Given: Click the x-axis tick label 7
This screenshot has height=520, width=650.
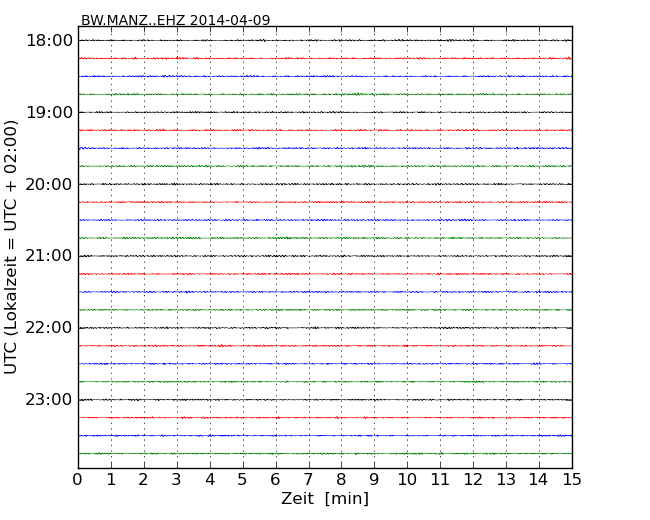Looking at the screenshot, I should (308, 480).
